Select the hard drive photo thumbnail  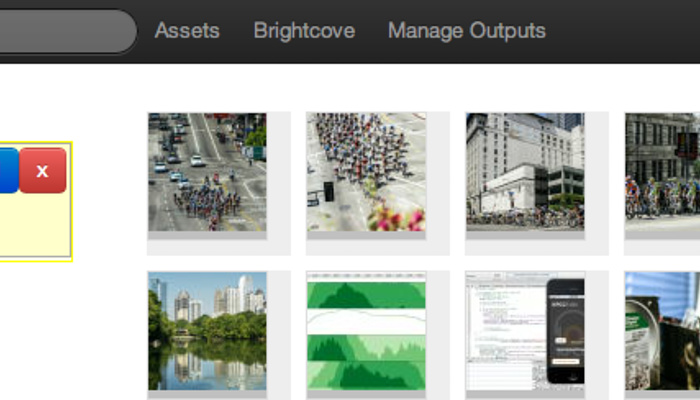662,331
